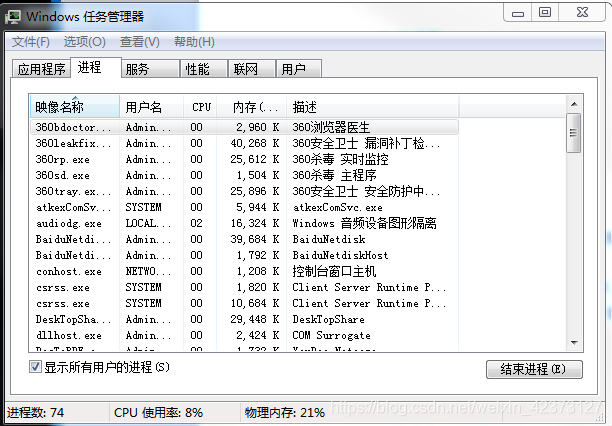Go to the 联网 tab
Viewport: 612px width, 426px height.
(x=252, y=69)
